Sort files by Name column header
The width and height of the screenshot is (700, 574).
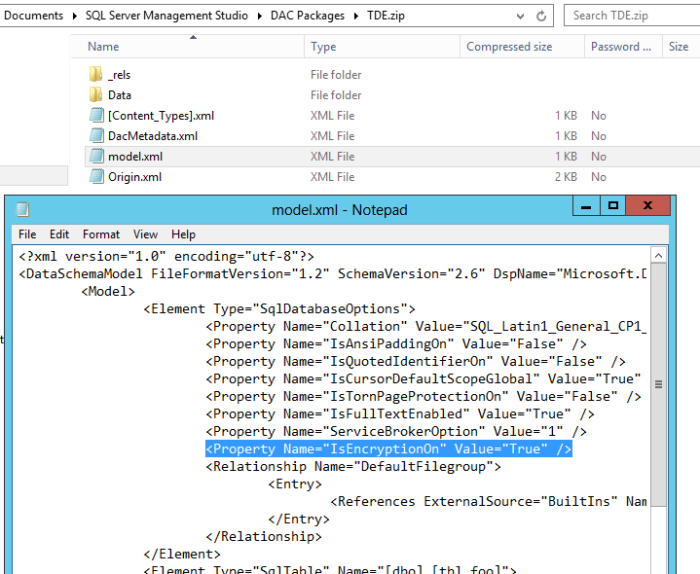(103, 47)
